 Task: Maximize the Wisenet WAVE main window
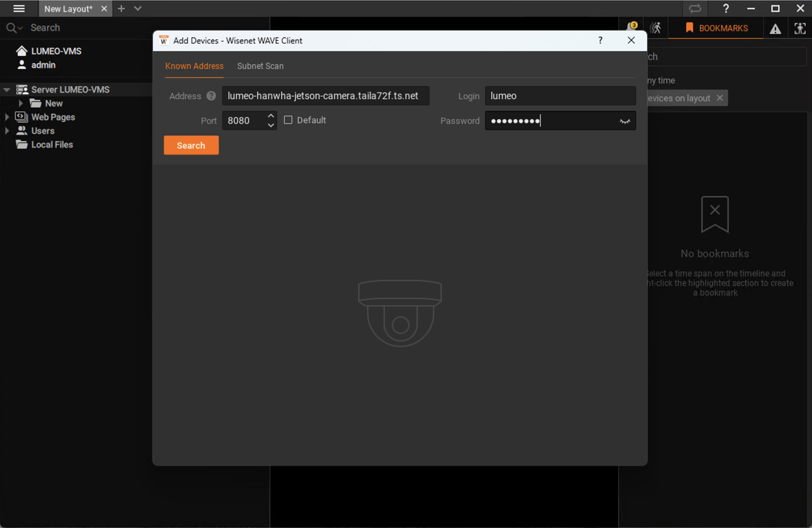pos(775,9)
